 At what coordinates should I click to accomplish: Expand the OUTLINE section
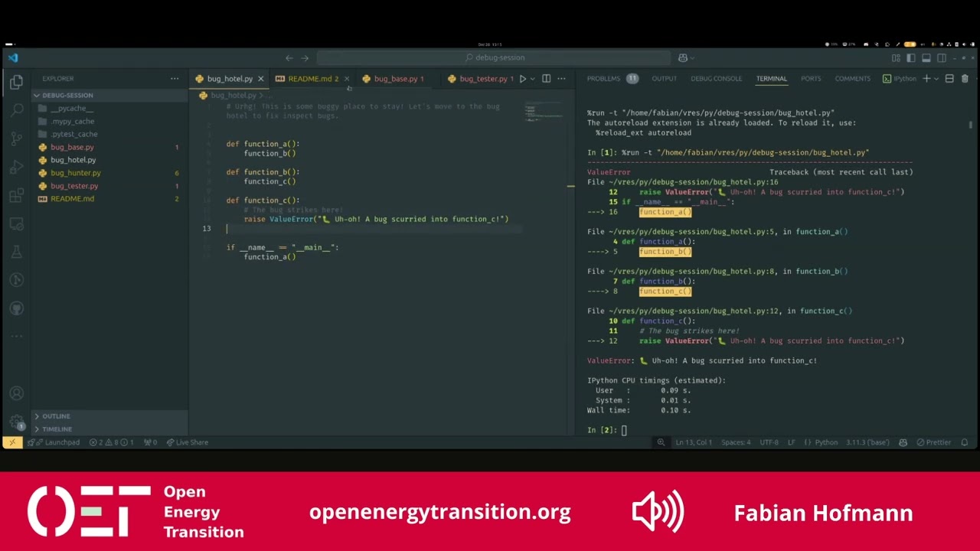[x=109, y=416]
